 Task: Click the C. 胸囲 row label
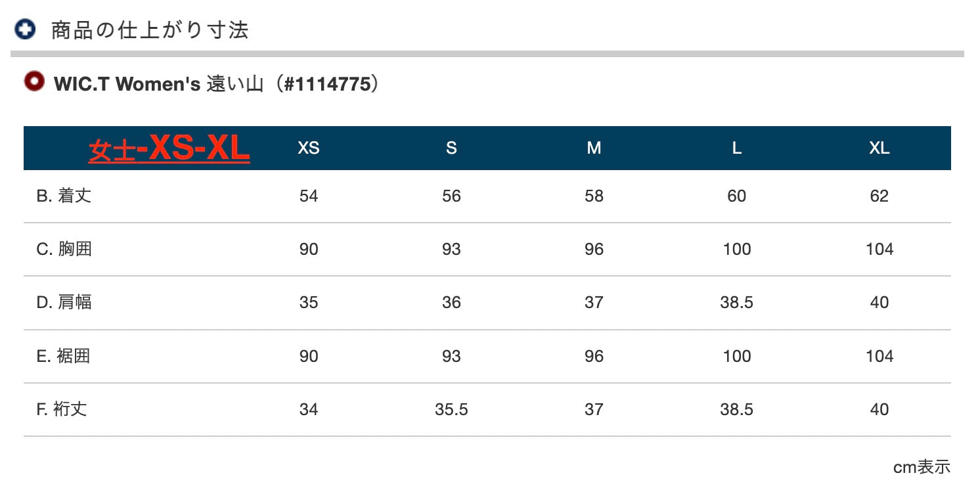pyautogui.click(x=64, y=249)
